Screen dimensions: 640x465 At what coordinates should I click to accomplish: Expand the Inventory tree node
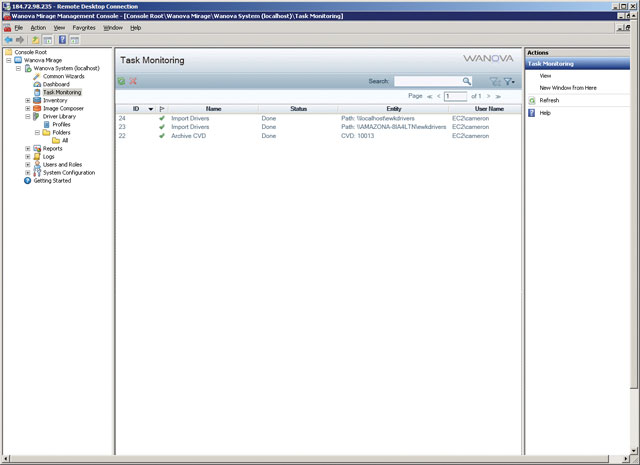[28, 100]
